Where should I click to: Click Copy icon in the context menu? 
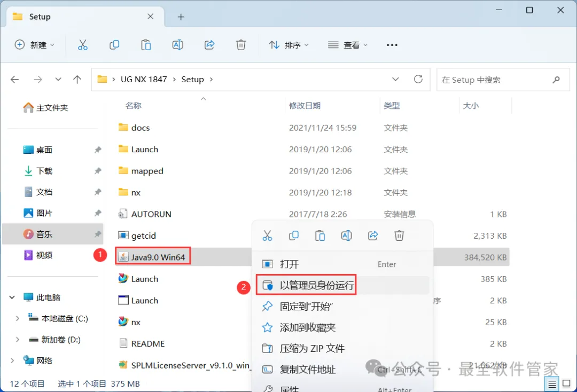click(x=294, y=236)
